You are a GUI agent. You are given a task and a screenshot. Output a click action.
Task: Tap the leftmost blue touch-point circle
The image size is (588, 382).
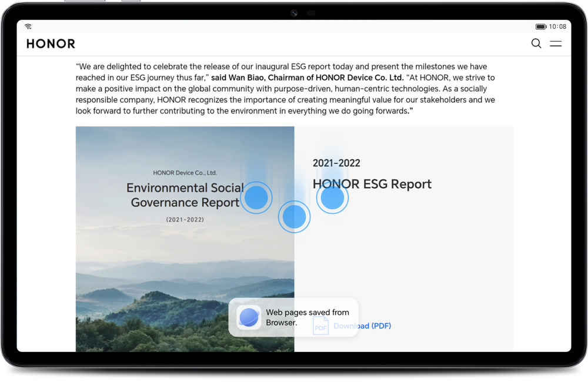click(256, 197)
